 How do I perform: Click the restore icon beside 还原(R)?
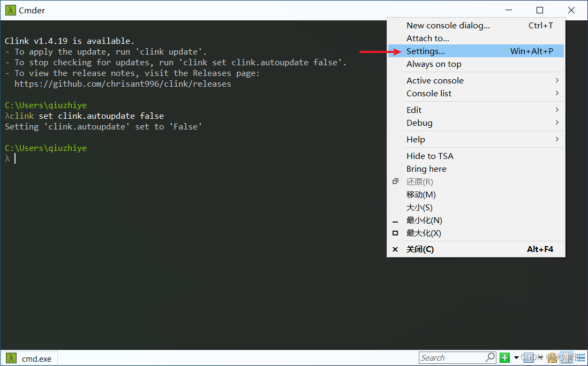(395, 181)
